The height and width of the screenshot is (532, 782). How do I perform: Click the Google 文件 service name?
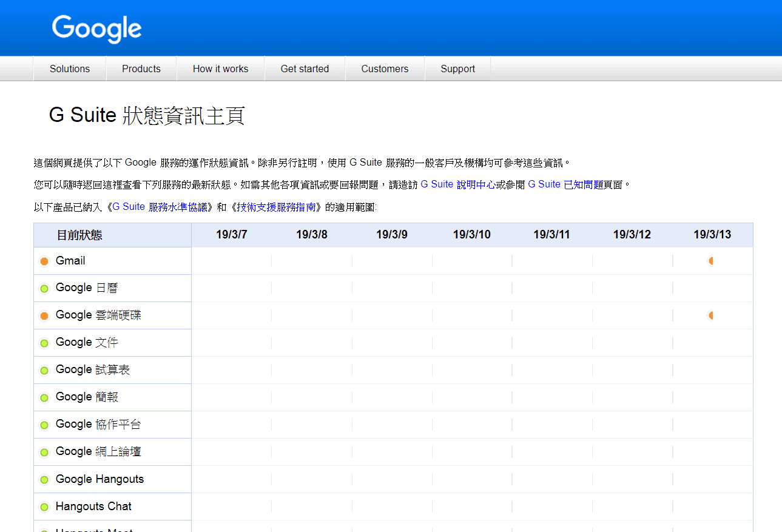coord(87,343)
